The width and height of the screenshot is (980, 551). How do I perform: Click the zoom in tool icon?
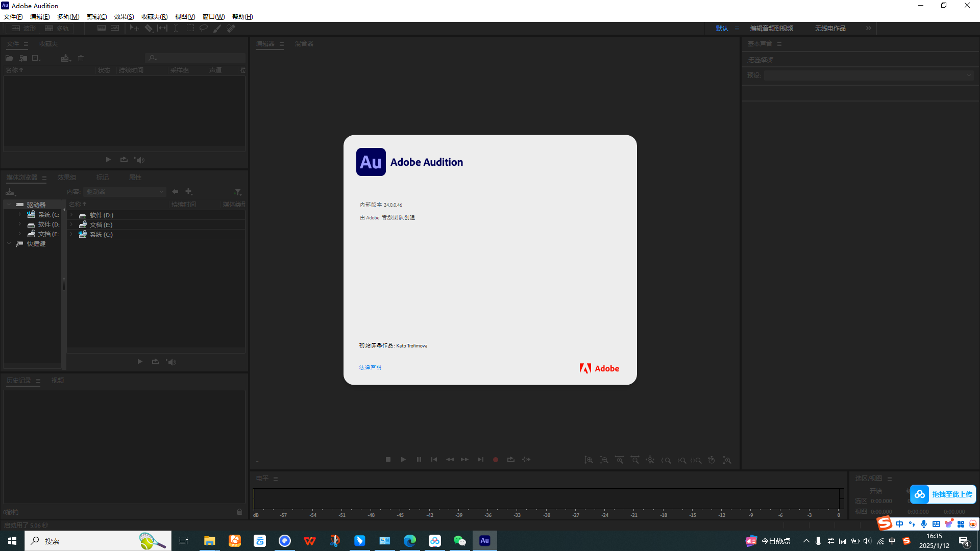pos(589,460)
